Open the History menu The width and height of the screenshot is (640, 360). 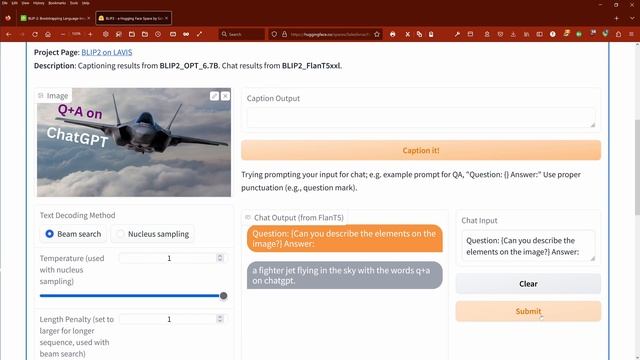[x=39, y=3]
